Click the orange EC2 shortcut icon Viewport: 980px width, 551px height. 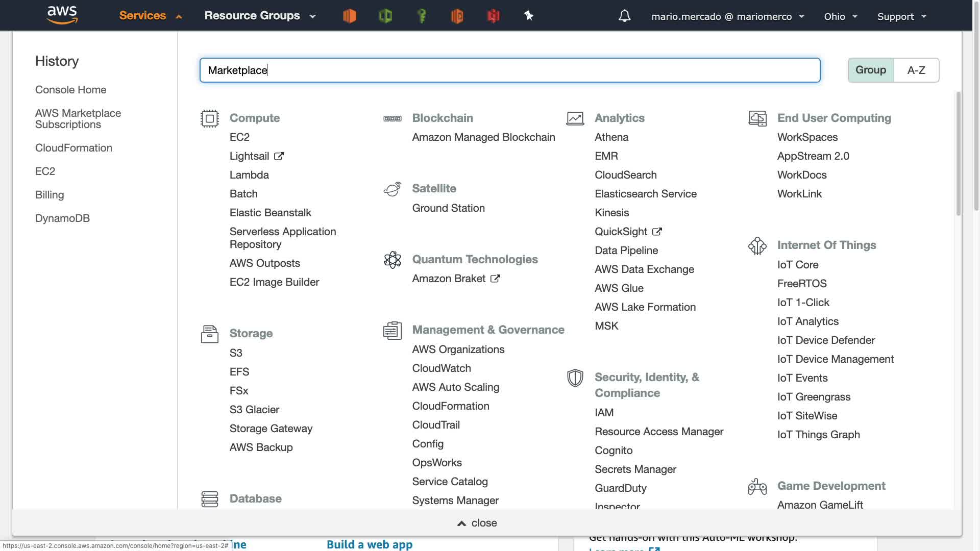(x=349, y=16)
